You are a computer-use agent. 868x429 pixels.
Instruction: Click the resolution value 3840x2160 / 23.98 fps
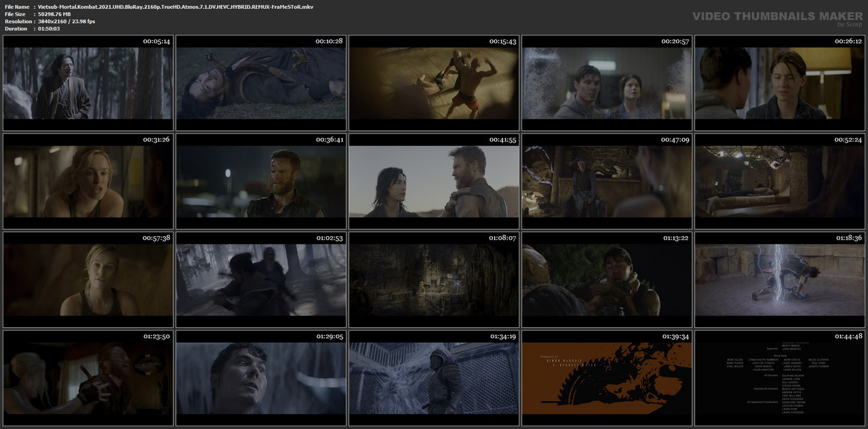(x=66, y=22)
